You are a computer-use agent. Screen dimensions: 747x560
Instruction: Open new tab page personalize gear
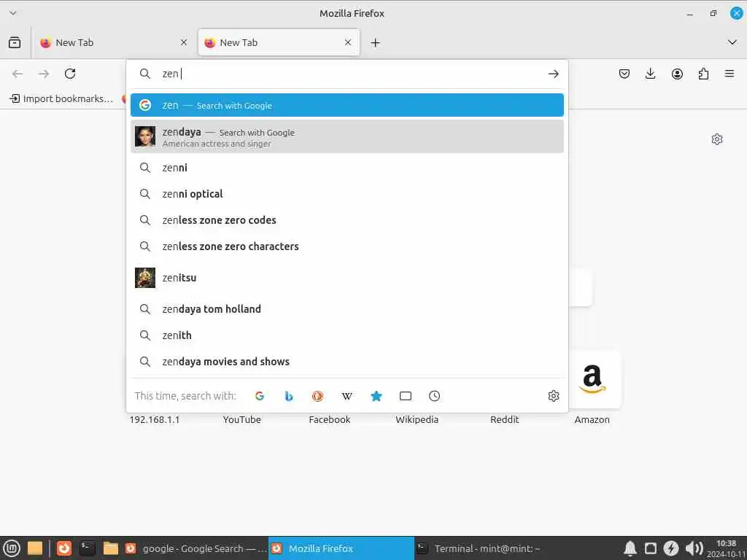[x=716, y=139]
